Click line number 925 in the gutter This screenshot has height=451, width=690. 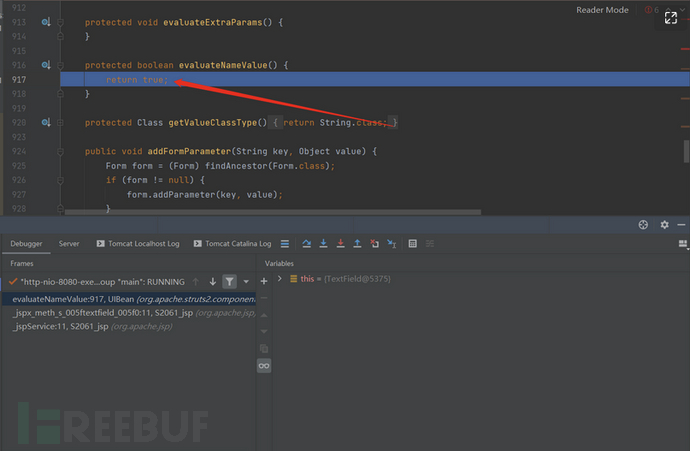(19, 166)
